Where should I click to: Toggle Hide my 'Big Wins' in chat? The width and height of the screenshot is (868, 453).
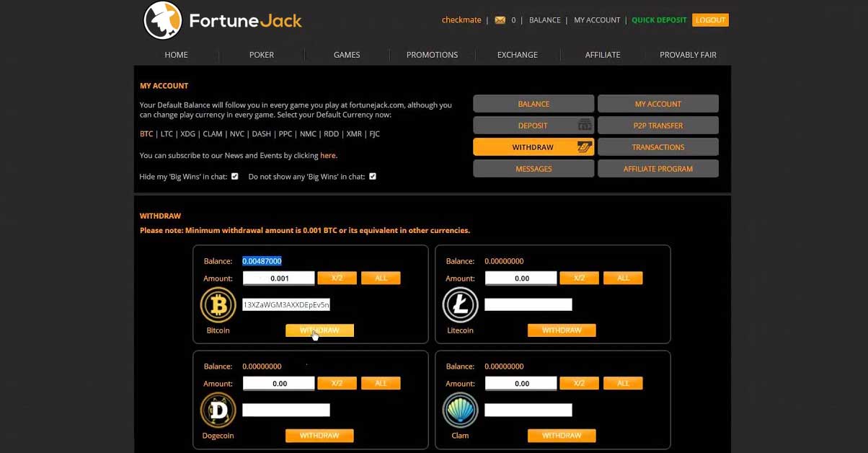click(x=234, y=176)
